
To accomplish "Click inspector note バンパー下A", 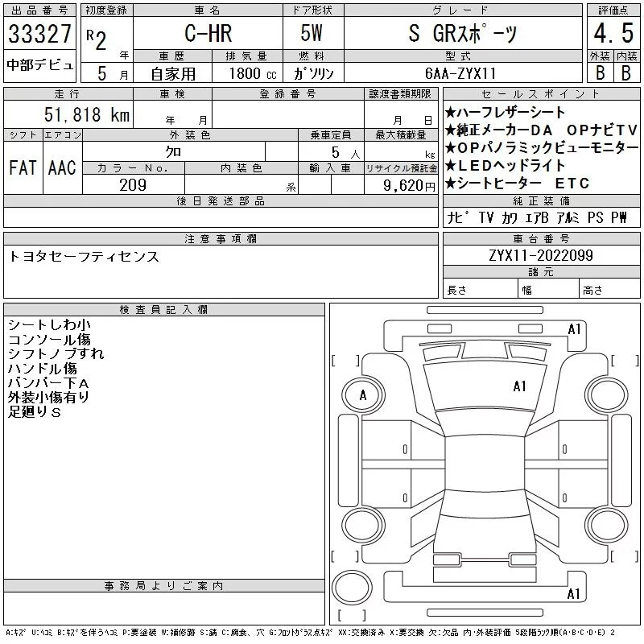I will [x=48, y=383].
